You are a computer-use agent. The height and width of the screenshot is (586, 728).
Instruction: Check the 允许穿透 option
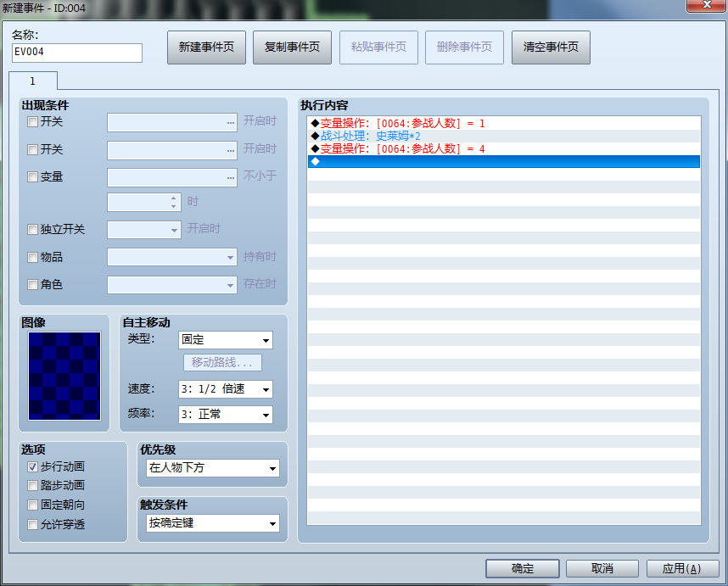[32, 524]
